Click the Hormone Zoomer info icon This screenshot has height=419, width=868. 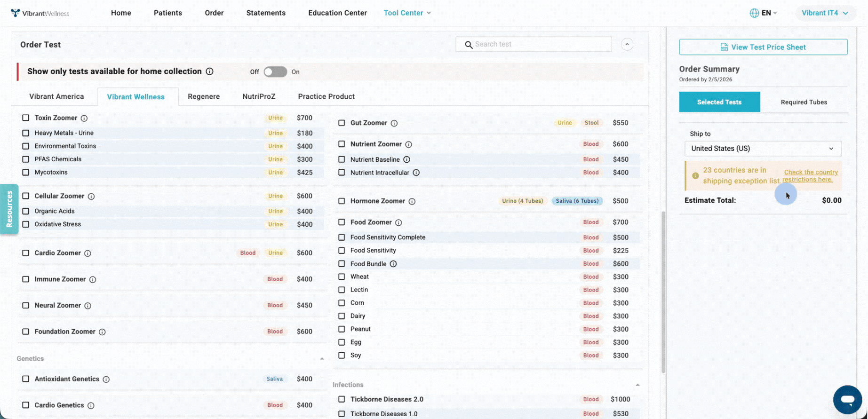(x=412, y=201)
